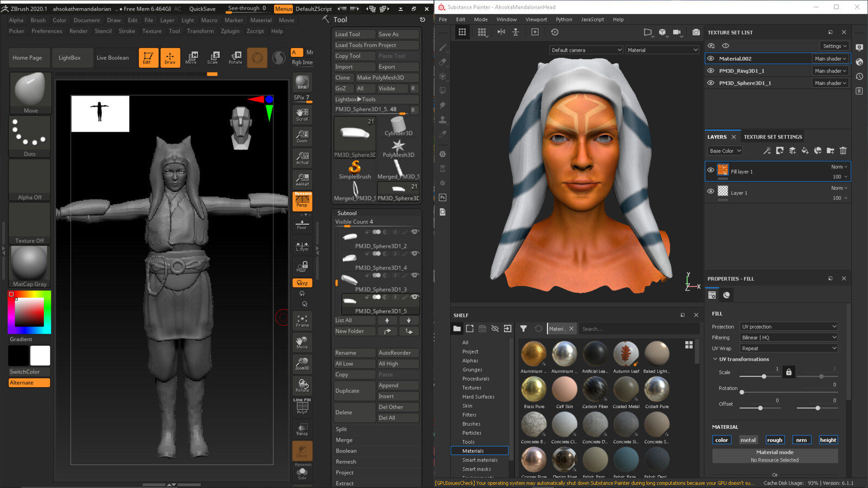
Task: Click the add folder icon in Layers panel
Action: [x=831, y=151]
